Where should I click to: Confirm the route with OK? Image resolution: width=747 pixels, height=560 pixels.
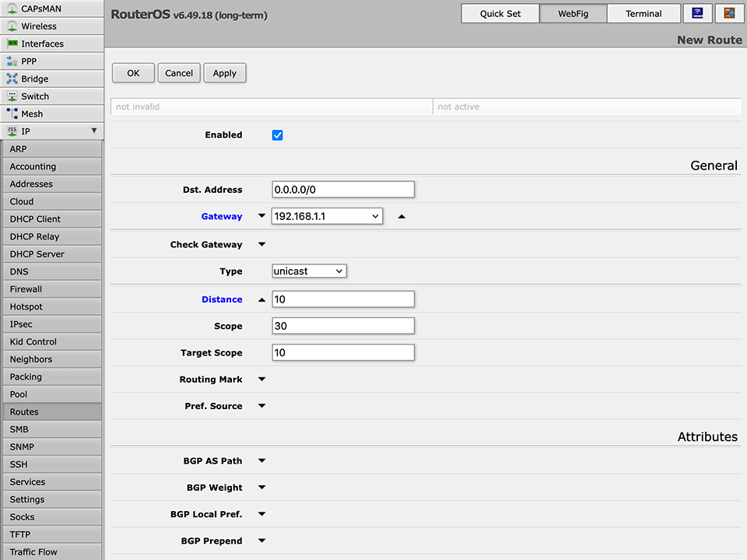132,72
